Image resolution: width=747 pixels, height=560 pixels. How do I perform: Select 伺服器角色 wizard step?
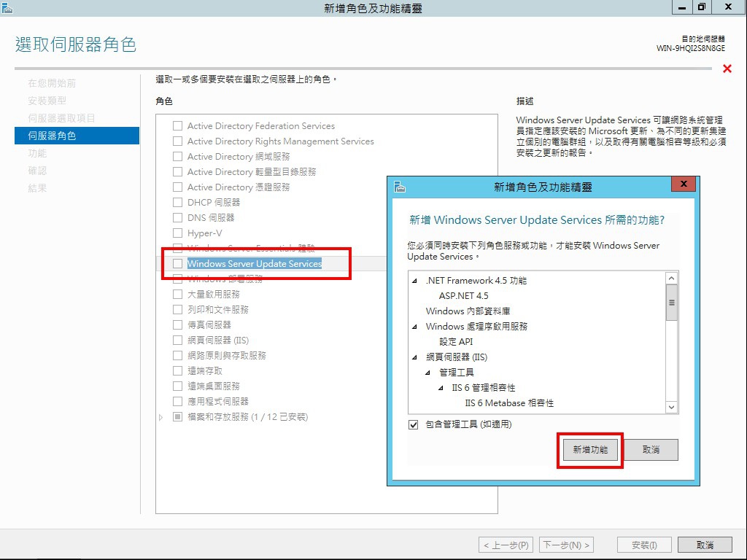[x=77, y=136]
